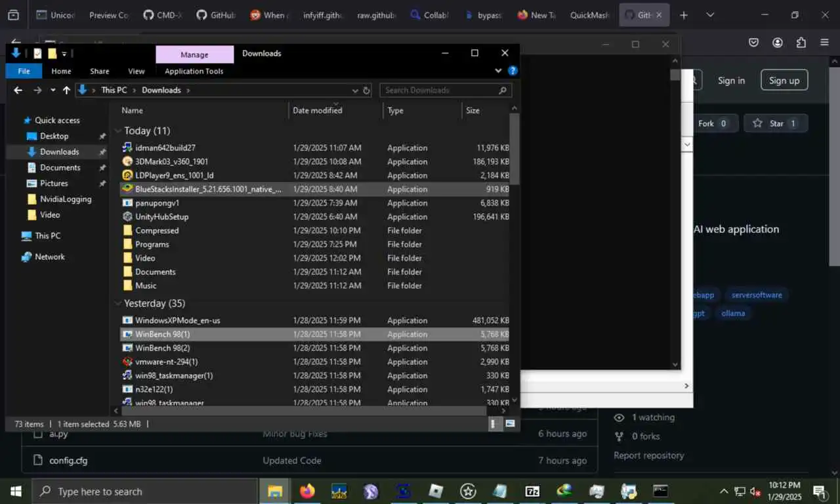
Task: Click the Star button on GitHub
Action: pyautogui.click(x=775, y=123)
